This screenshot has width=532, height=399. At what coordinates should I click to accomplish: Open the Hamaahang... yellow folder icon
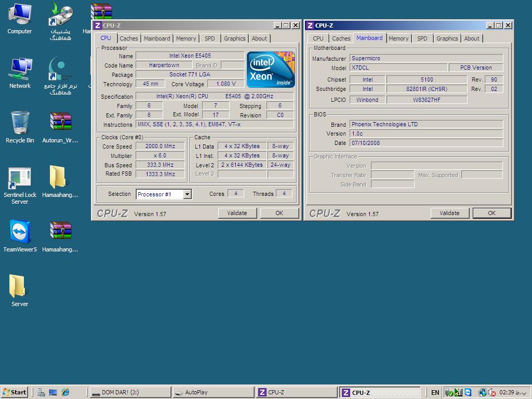(60, 181)
